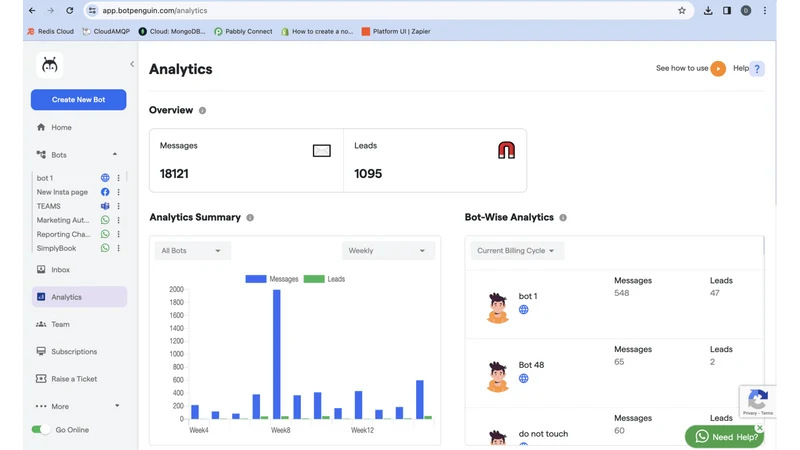Open options menu for bot 1

(x=118, y=178)
